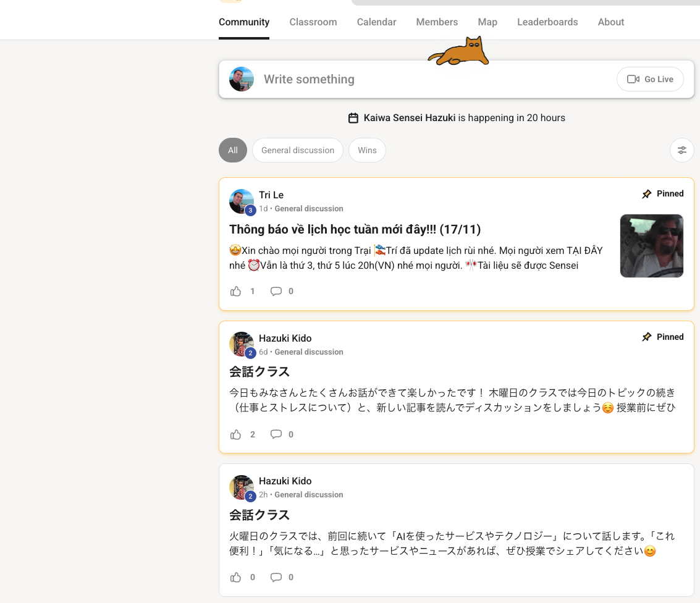
Task: Open the Kaiwa Sensei Hazuki event link
Action: point(410,118)
